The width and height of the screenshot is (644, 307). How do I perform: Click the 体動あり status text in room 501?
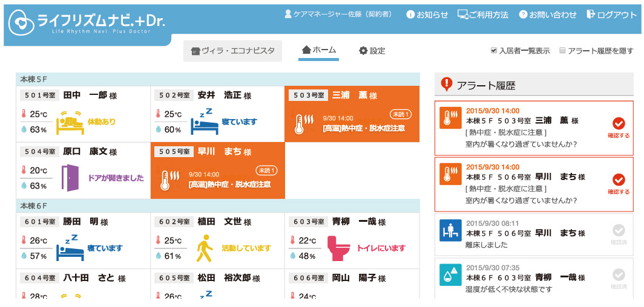pos(102,121)
